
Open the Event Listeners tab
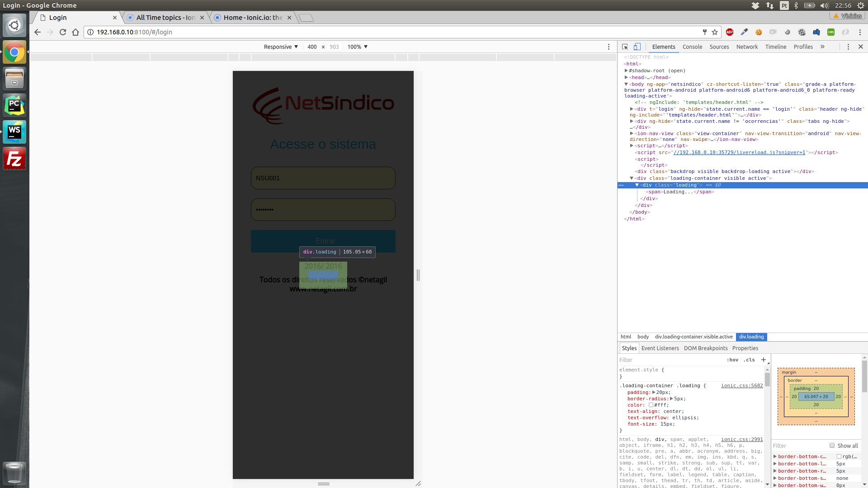pyautogui.click(x=660, y=348)
